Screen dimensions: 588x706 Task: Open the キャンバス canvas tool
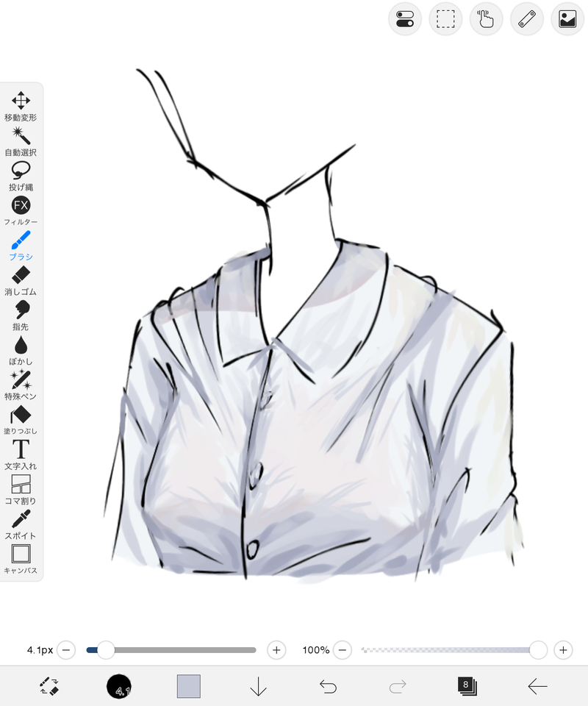click(21, 559)
